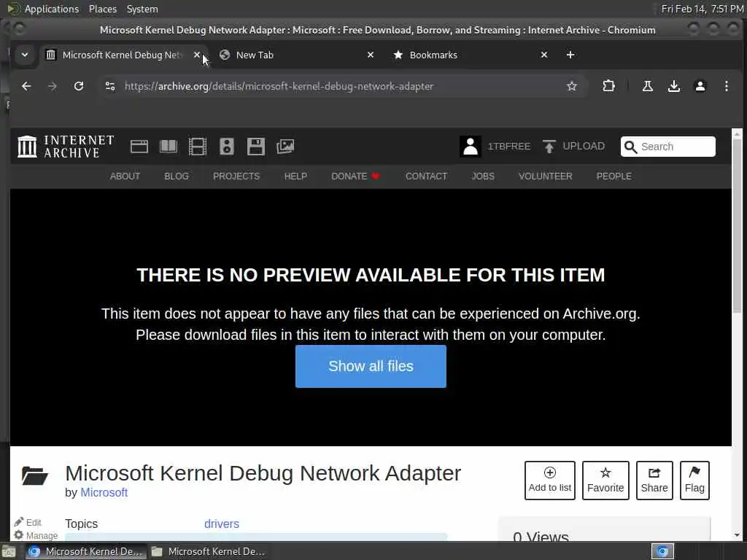The width and height of the screenshot is (747, 560).
Task: Open the Microsoft author link
Action: pyautogui.click(x=104, y=492)
